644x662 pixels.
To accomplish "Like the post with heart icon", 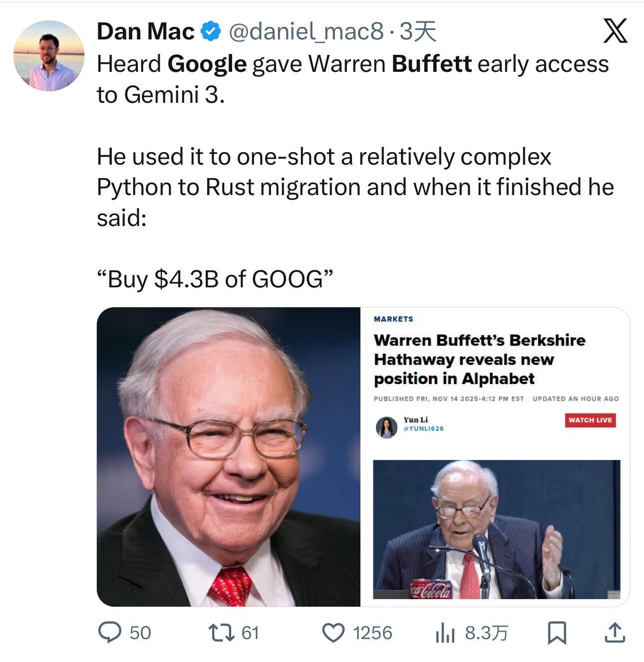I will pos(332,633).
